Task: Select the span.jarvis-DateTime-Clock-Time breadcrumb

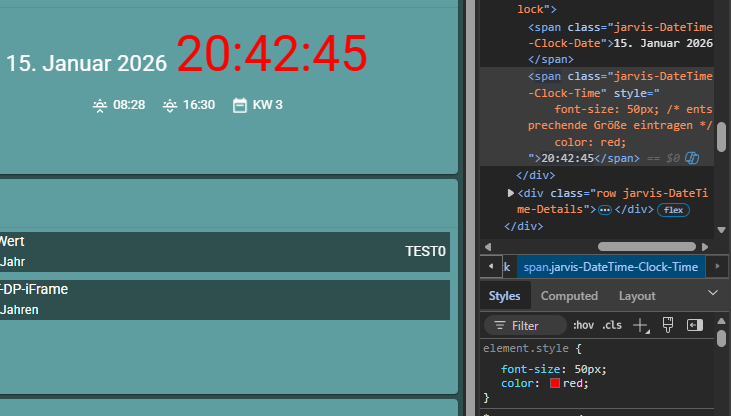Action: coord(611,267)
